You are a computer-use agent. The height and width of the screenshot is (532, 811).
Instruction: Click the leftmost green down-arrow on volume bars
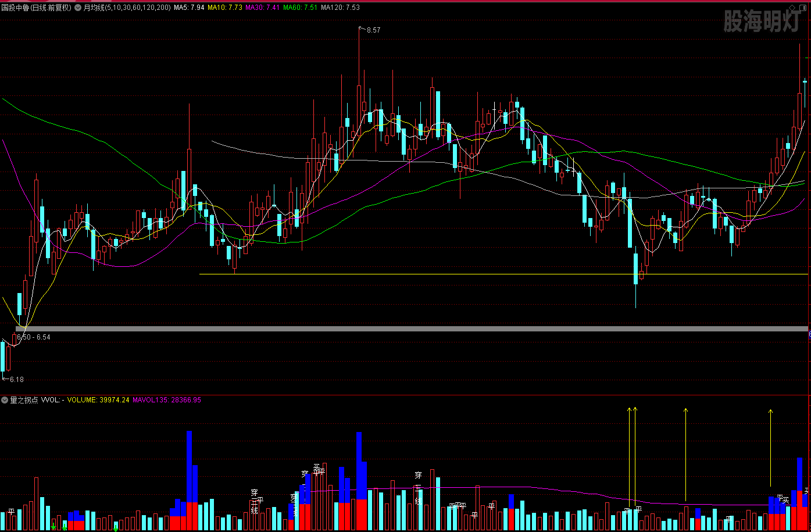[x=53, y=527]
